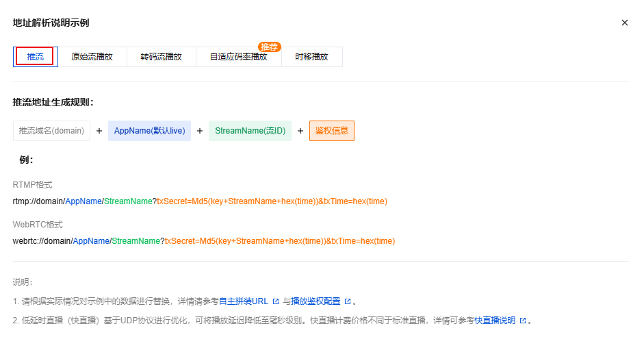
Task: Click external-link icon after 自主拼装URL
Action: (x=276, y=301)
